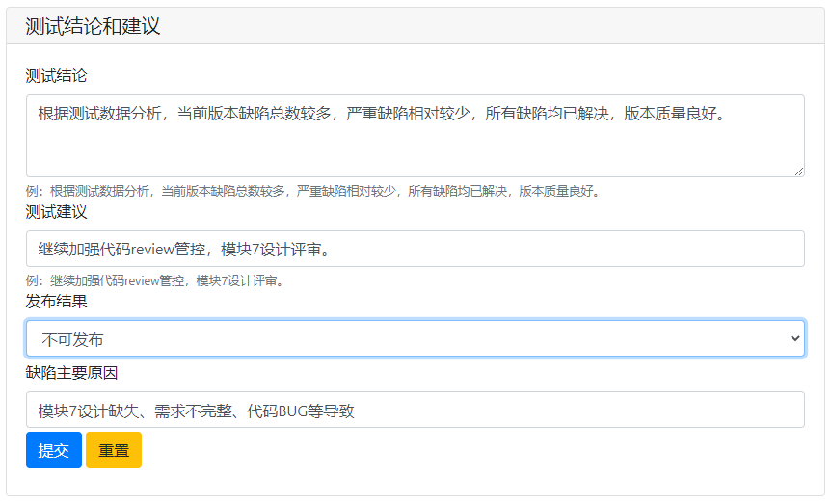Image resolution: width=832 pixels, height=504 pixels.
Task: Click the example hint below 测试结论 textarea
Action: [312, 191]
